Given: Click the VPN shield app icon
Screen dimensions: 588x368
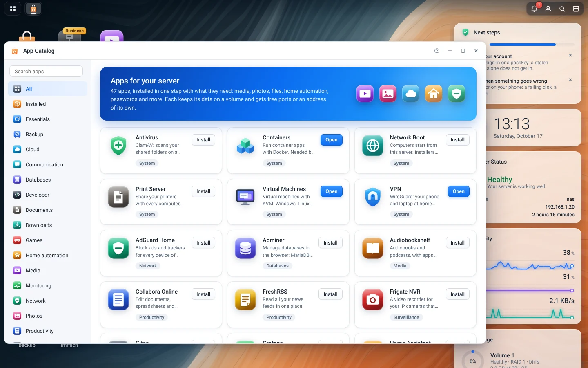Looking at the screenshot, I should [373, 197].
